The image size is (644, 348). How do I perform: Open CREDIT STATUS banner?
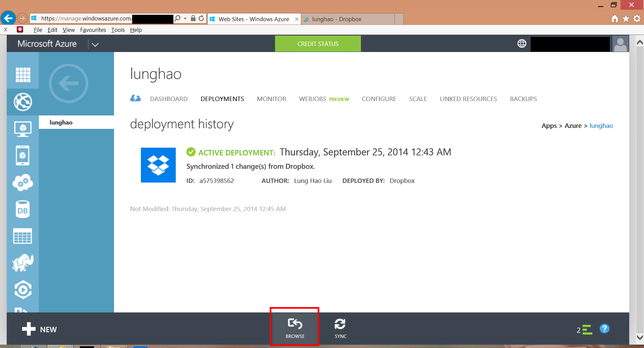tap(318, 44)
